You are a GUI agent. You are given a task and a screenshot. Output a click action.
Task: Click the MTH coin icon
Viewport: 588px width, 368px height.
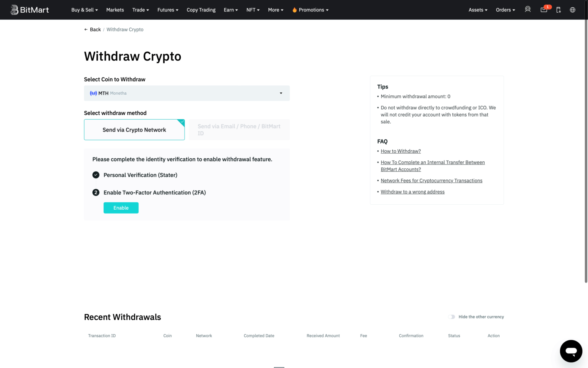[93, 93]
